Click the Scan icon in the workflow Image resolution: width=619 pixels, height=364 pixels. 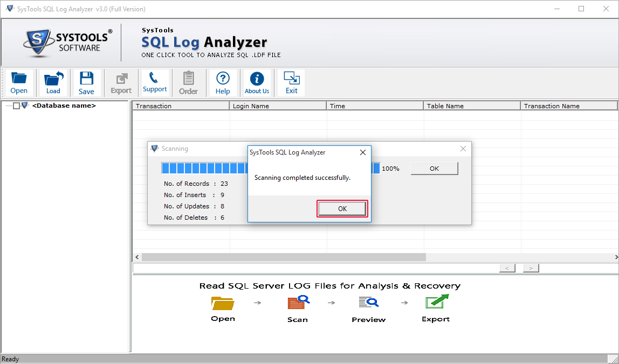(298, 303)
